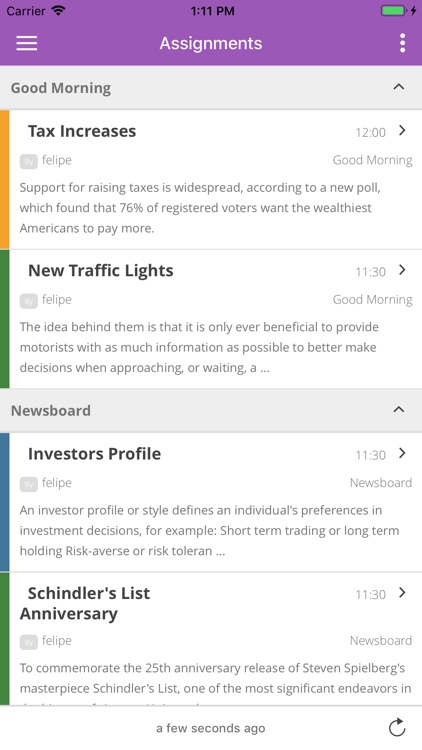The width and height of the screenshot is (422, 750).
Task: Open New Traffic Lights via its chevron arrow
Action: 402,270
